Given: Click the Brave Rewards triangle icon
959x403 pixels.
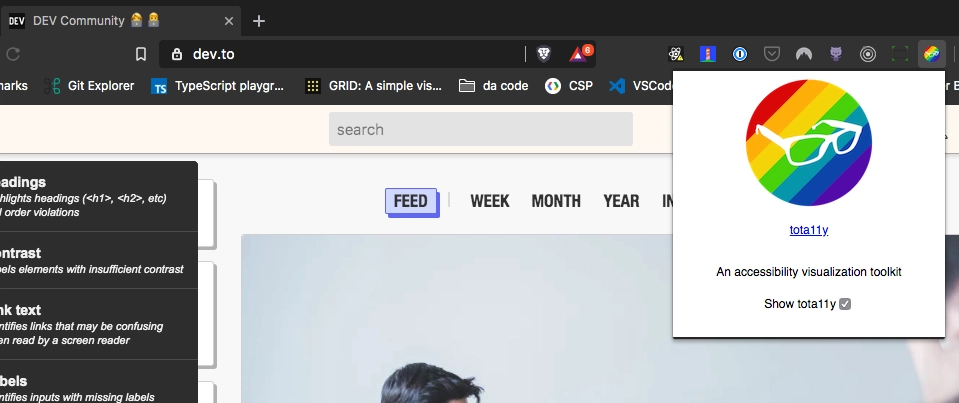Looking at the screenshot, I should (x=579, y=54).
